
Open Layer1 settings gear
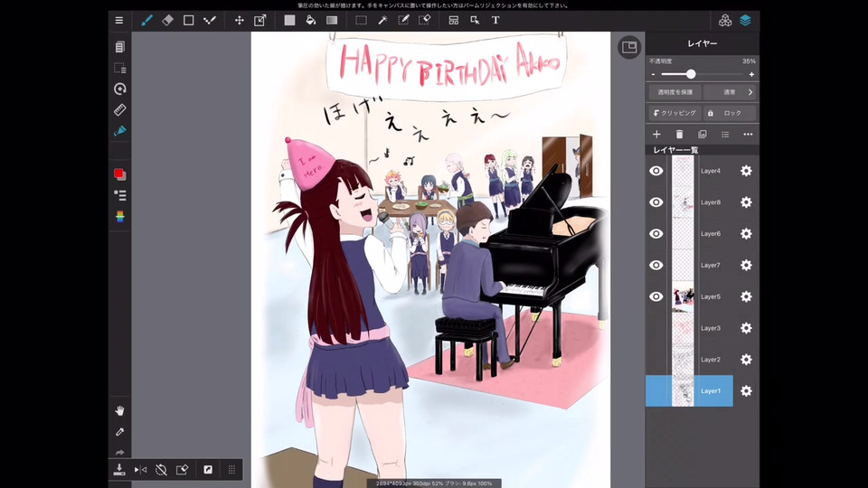click(746, 391)
